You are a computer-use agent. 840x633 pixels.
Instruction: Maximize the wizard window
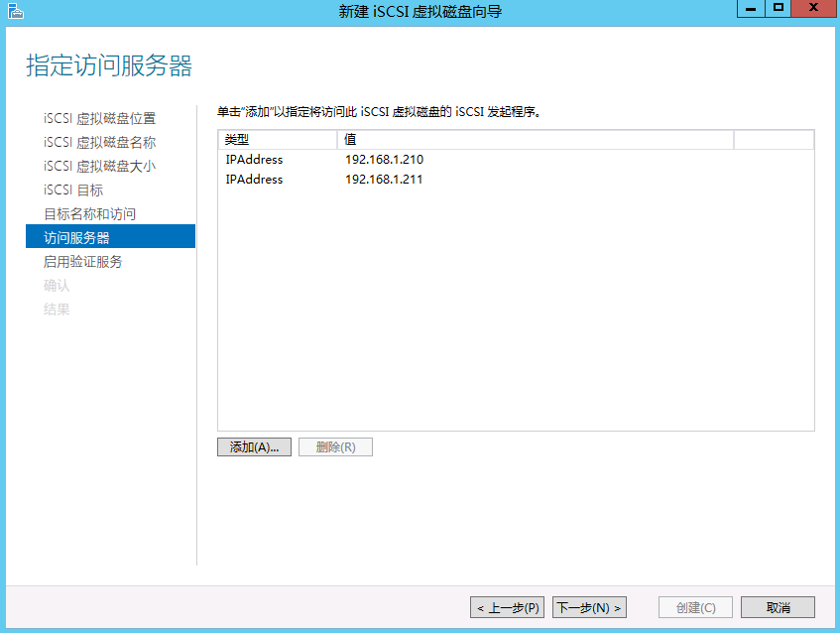pyautogui.click(x=779, y=9)
